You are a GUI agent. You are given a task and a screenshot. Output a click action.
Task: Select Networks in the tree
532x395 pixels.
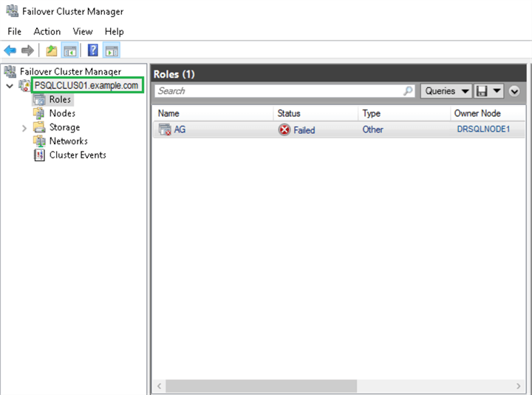[x=68, y=141]
